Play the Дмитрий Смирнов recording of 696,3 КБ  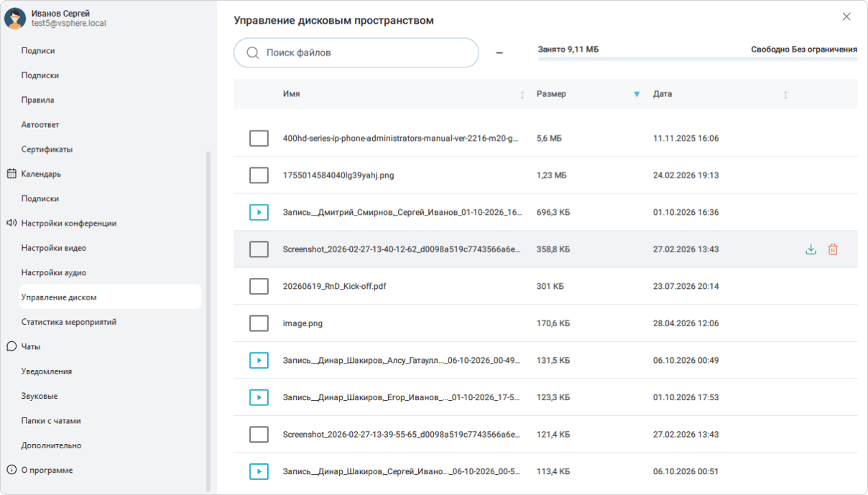259,212
